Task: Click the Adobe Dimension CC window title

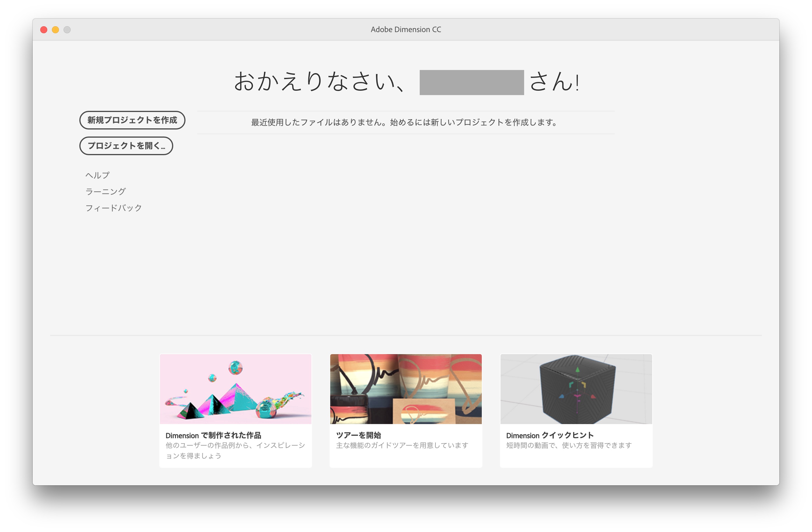Action: (x=406, y=29)
